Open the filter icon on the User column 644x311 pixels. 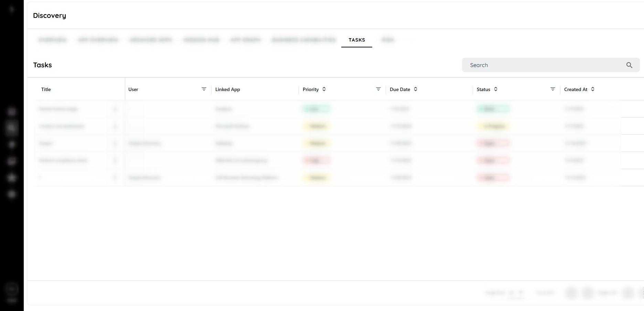[x=204, y=89]
